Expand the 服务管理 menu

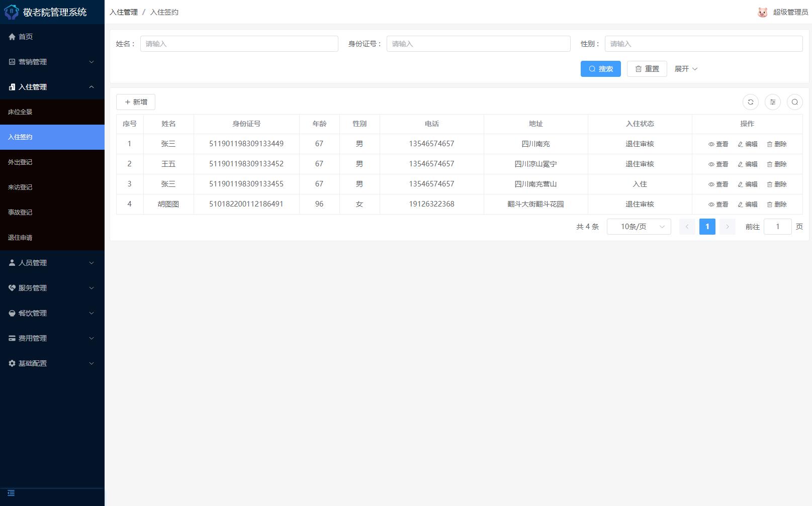(52, 288)
